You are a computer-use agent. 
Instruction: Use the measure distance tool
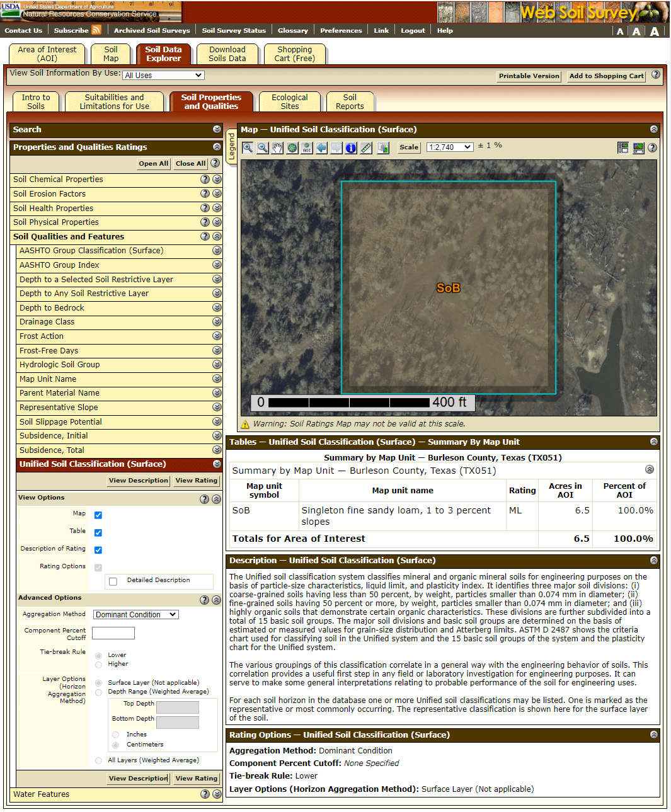[x=366, y=147]
